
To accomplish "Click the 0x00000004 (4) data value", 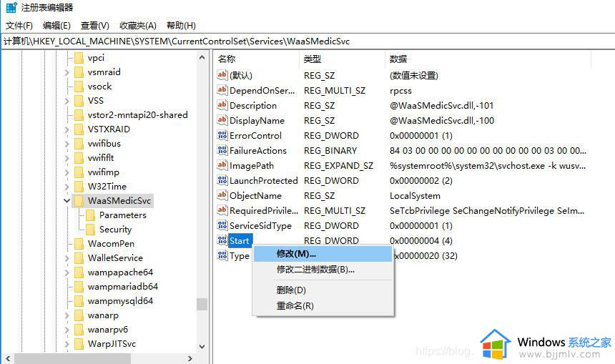I will pyautogui.click(x=421, y=241).
